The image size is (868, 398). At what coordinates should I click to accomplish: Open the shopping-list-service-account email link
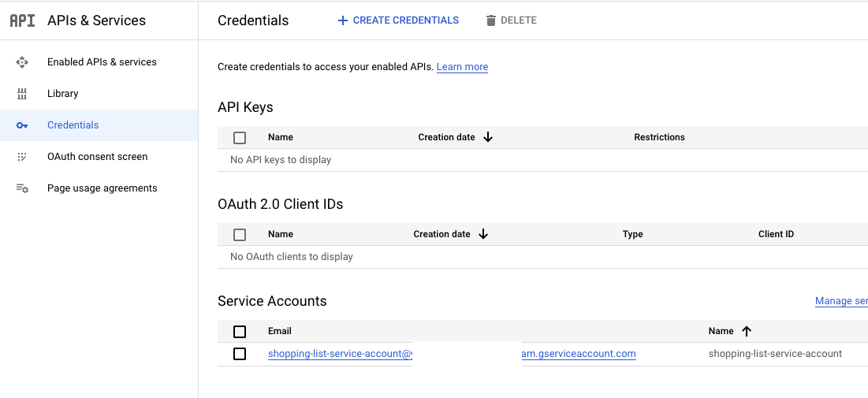tap(339, 354)
